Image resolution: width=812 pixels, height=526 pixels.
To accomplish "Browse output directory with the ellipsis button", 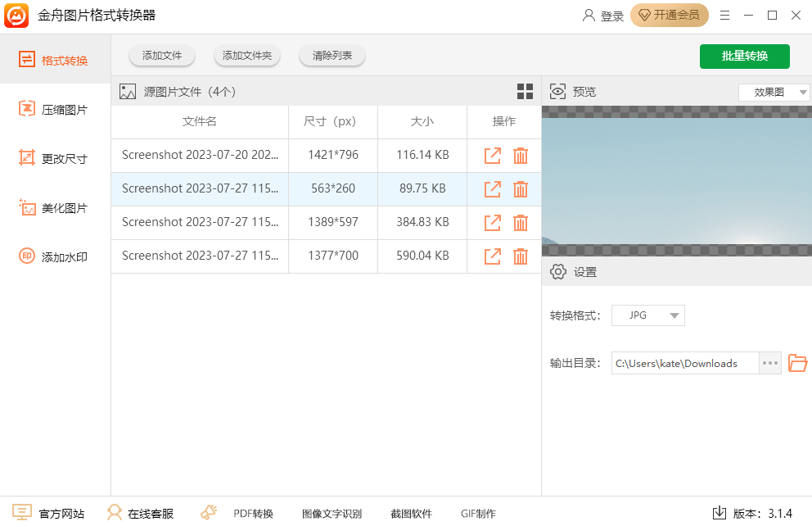I will tap(770, 363).
